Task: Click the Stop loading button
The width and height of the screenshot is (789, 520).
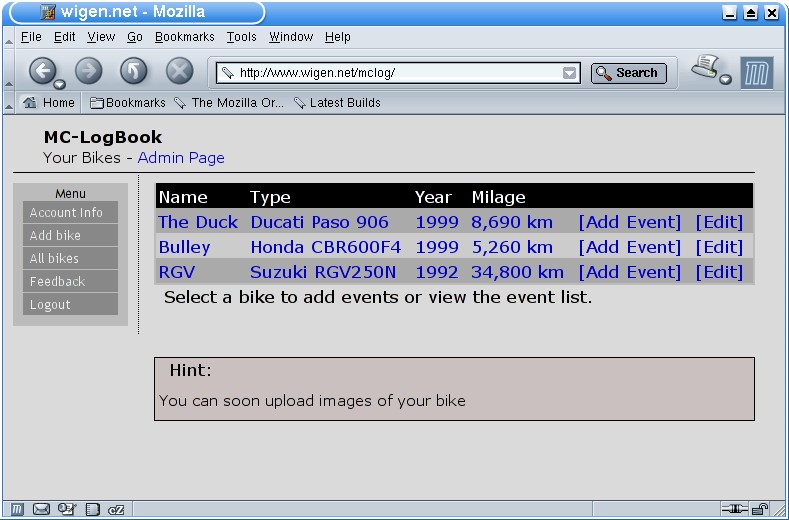Action: point(180,70)
